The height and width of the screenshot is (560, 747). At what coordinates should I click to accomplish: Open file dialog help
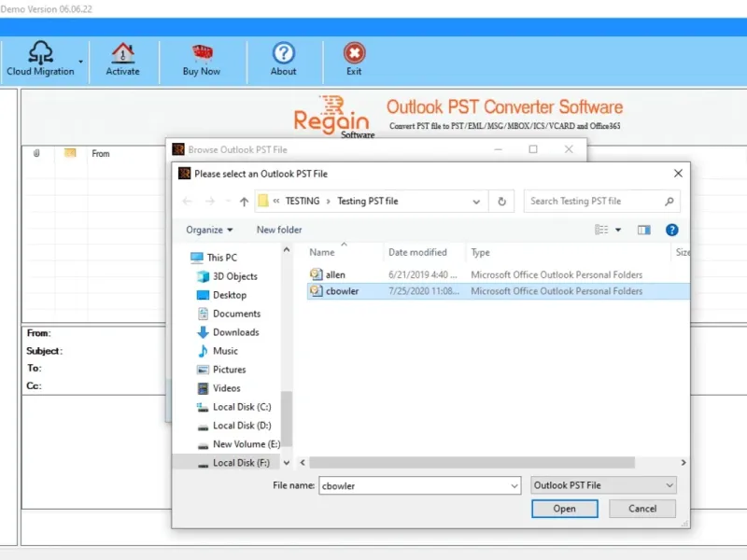(x=671, y=230)
